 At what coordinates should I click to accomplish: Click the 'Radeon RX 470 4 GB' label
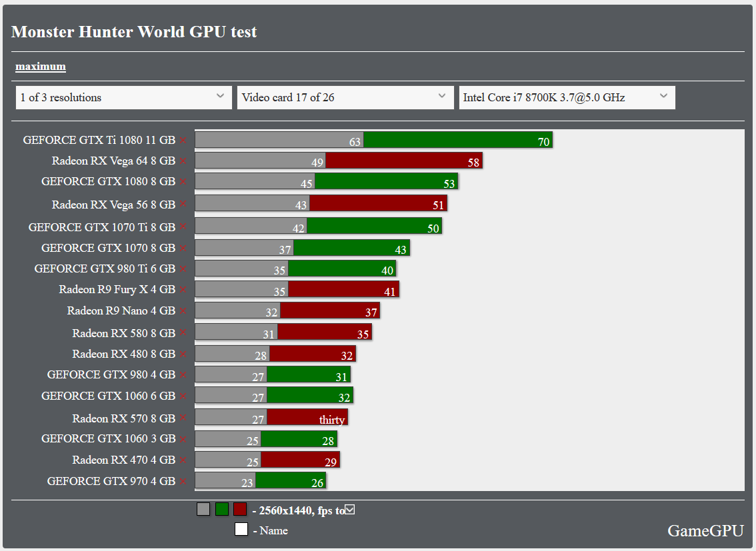124,460
